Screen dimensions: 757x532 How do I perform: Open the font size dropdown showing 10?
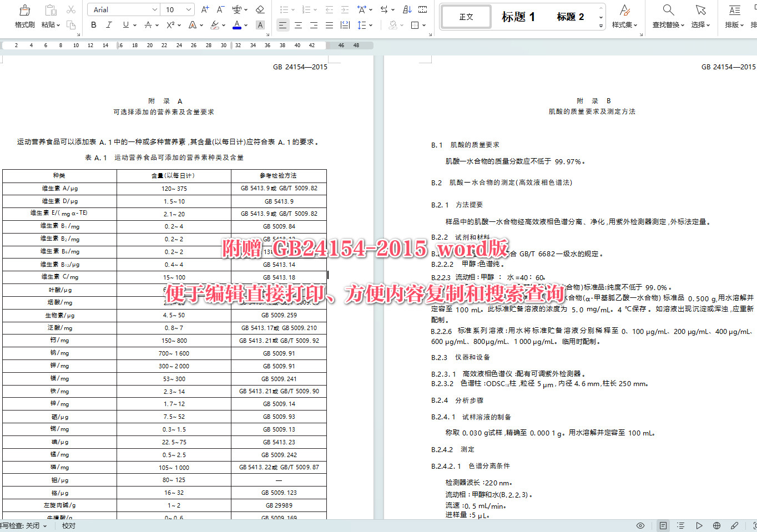click(x=188, y=9)
